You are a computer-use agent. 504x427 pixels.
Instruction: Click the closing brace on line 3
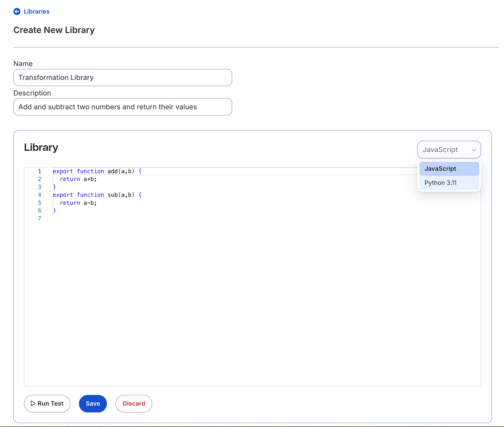pos(54,187)
